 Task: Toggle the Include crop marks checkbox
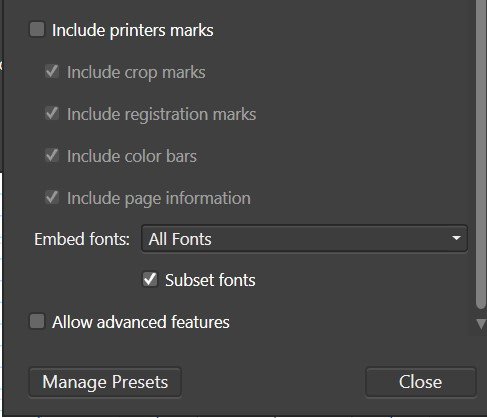[x=52, y=72]
